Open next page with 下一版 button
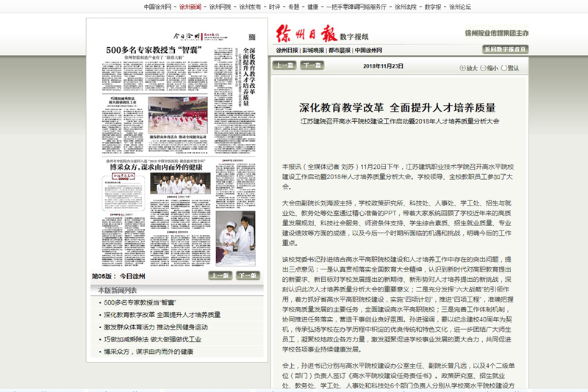Viewport: 588px width, 392px height. tap(247, 276)
